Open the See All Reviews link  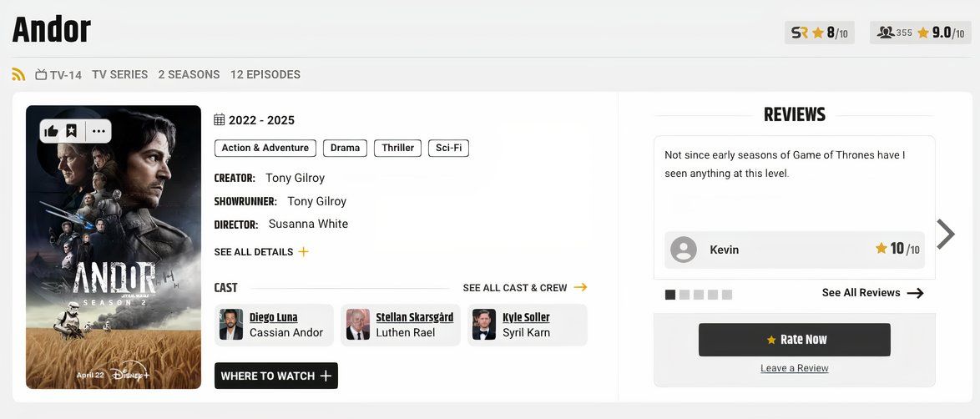point(871,293)
